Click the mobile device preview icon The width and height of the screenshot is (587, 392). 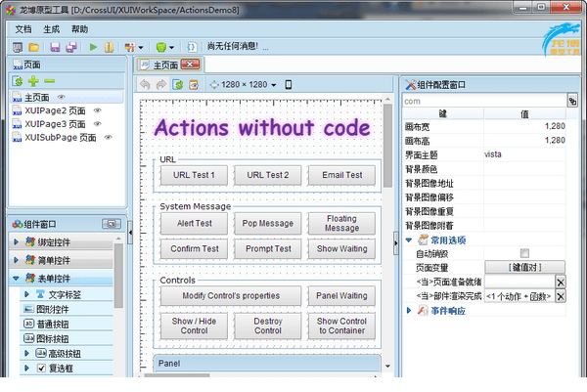coord(288,85)
